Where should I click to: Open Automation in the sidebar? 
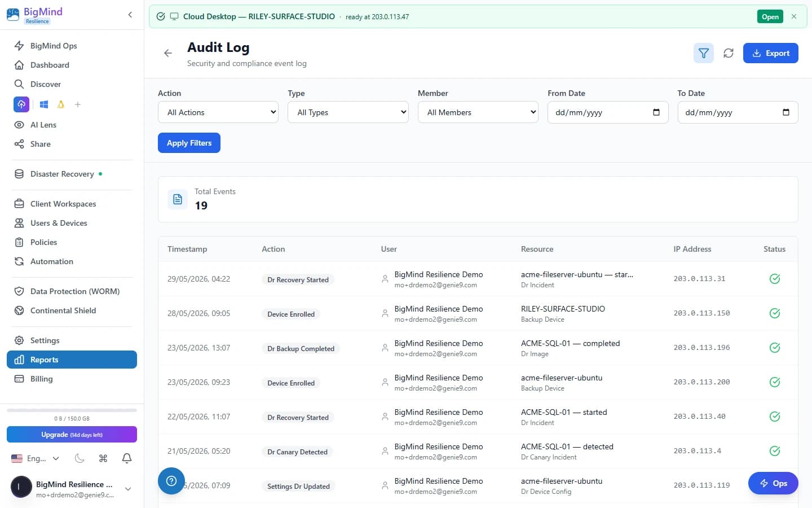point(72,261)
